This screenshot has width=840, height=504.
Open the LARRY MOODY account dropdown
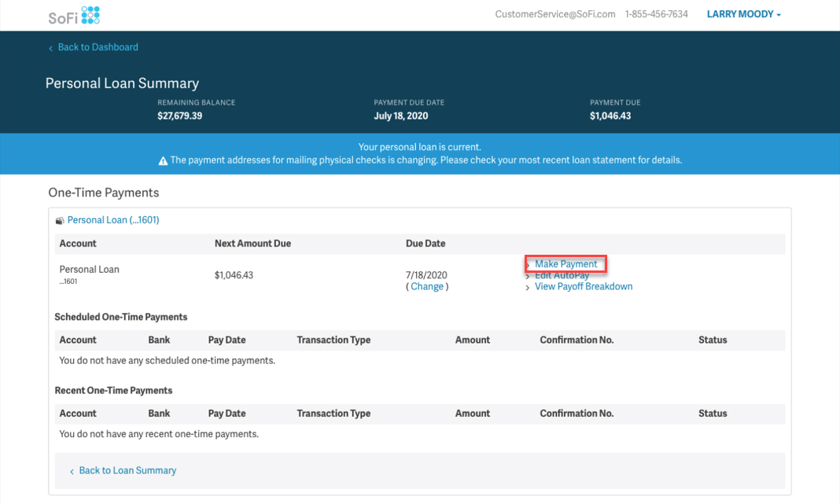(x=743, y=14)
